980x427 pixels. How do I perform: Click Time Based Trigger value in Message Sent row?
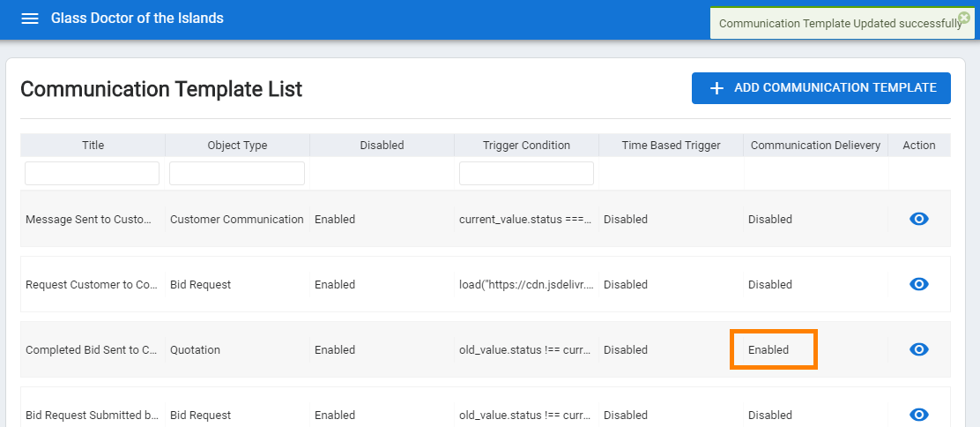coord(626,219)
